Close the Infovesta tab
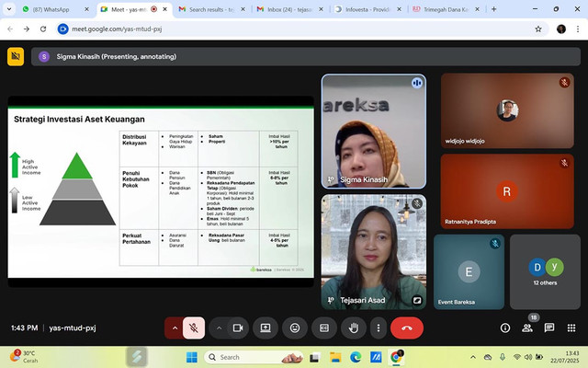Screen dimensions: 588x368 (x=399, y=9)
